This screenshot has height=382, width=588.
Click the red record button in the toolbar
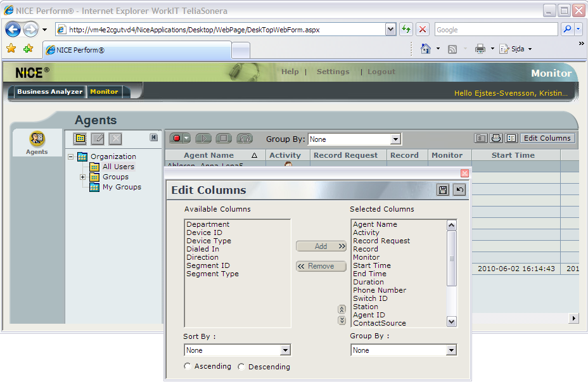point(179,139)
